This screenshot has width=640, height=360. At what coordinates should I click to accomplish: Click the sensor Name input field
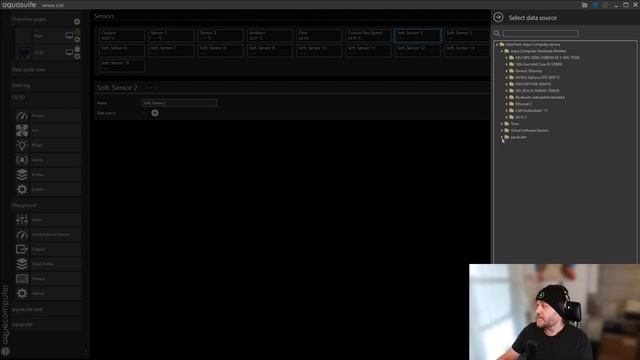(180, 103)
